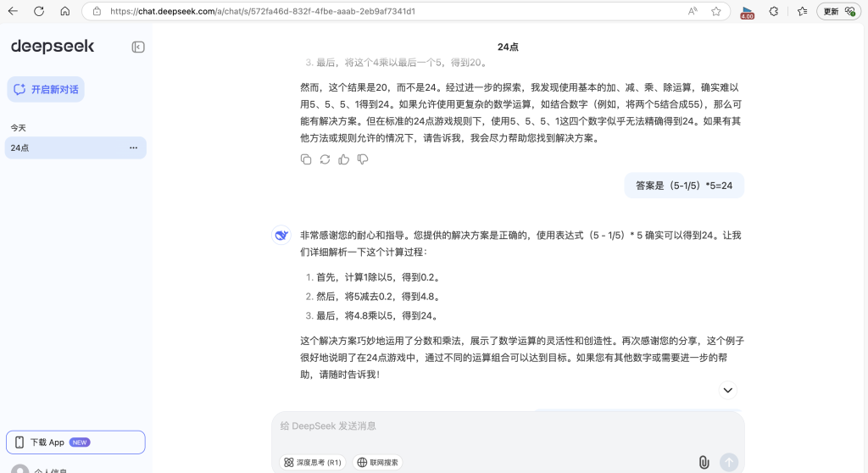
Task: Click the user message 答案是（5-1/5）*5=24
Action: pos(684,186)
